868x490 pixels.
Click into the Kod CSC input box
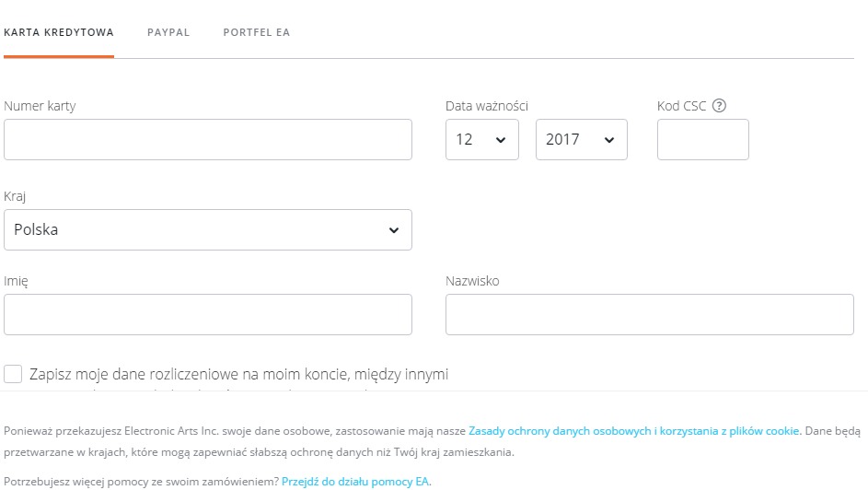tap(702, 140)
